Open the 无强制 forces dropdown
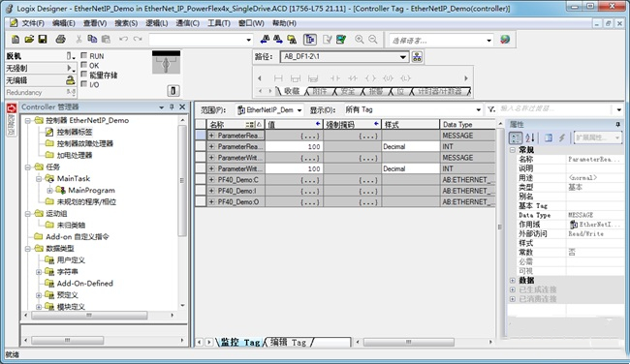This screenshot has width=630, height=364. [x=71, y=68]
